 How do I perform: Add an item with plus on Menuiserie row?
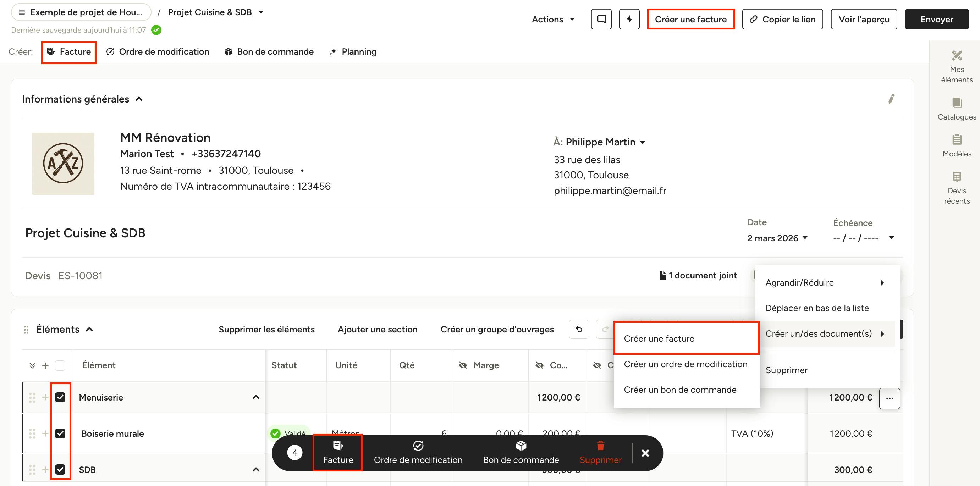(45, 397)
